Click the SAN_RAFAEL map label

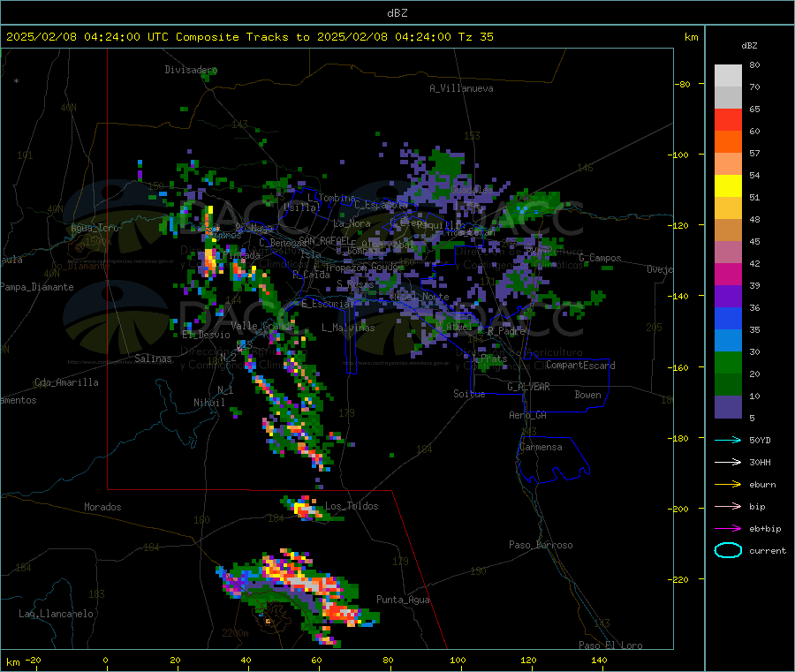tap(323, 240)
